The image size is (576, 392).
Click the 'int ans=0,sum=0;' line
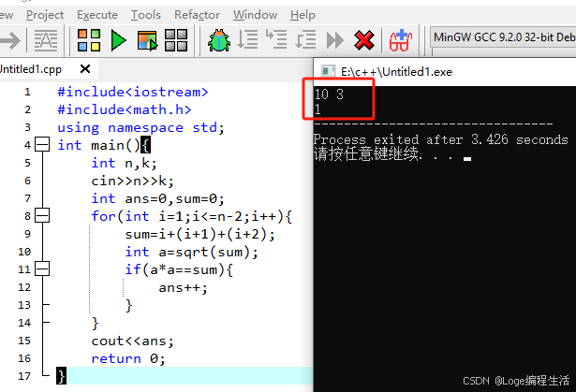coord(158,198)
